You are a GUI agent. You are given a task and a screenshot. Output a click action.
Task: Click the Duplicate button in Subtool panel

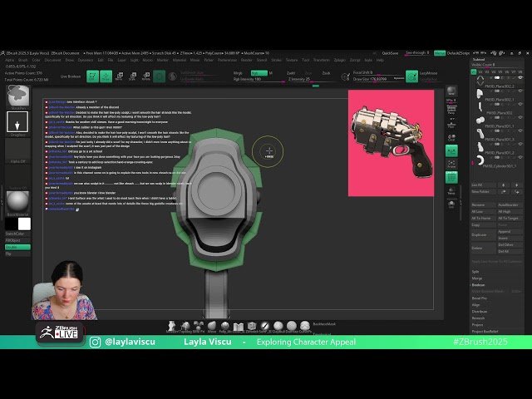tap(480, 235)
